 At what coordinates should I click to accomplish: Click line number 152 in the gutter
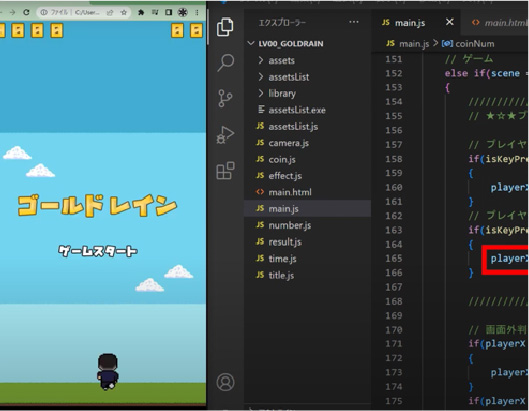(394, 73)
